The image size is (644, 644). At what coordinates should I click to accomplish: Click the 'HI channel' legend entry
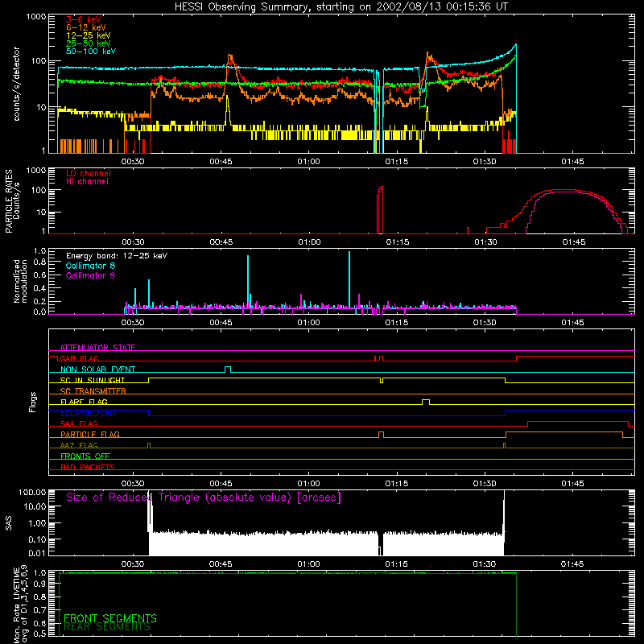pos(87,181)
